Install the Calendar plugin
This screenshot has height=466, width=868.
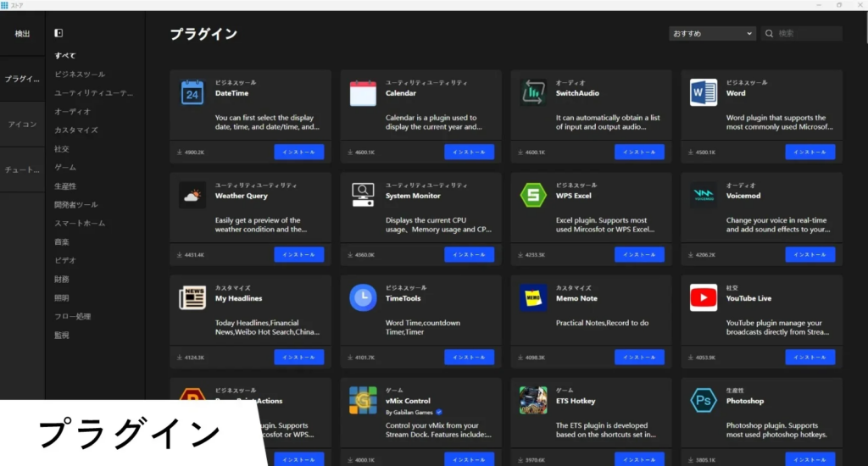[469, 153]
